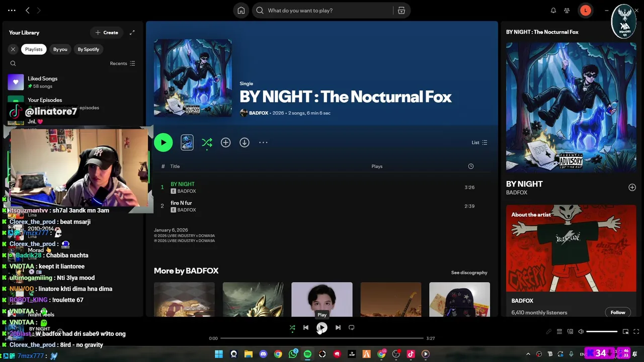Open the golden fox album thumbnail
Image resolution: width=644 pixels, height=362 pixels.
253,300
